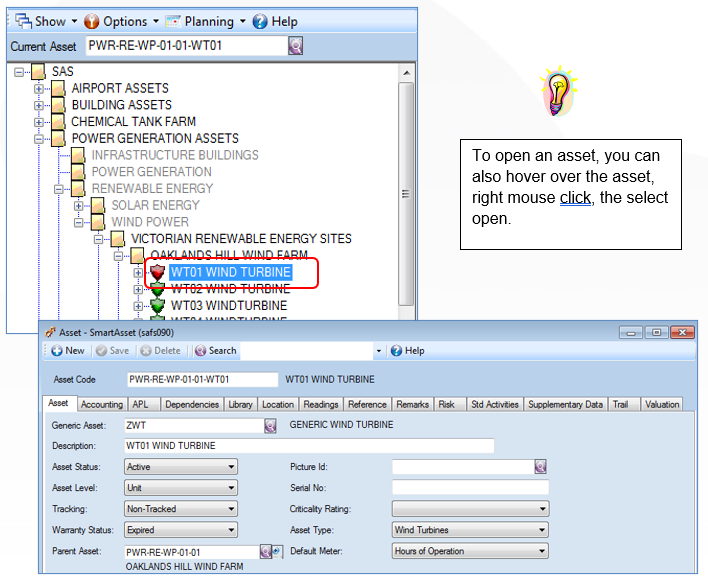The image size is (708, 577).
Task: Click the Parent Asset search icon
Action: point(266,552)
